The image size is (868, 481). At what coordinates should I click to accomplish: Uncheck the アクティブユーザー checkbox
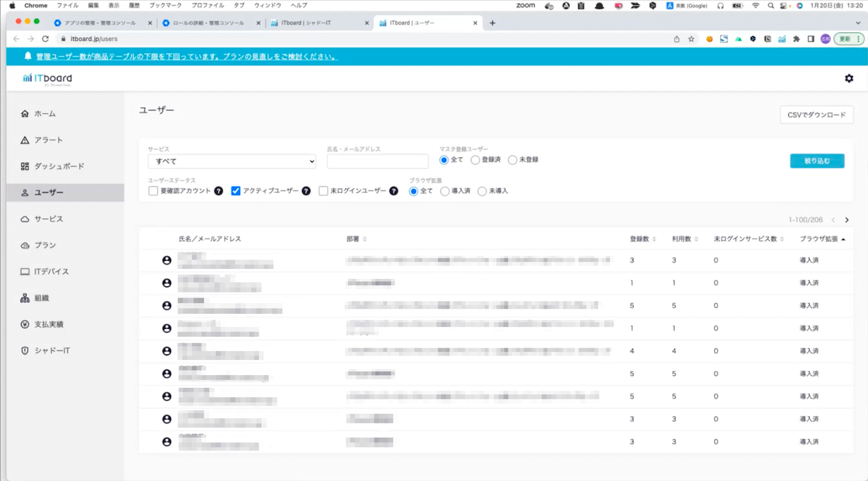coord(236,191)
